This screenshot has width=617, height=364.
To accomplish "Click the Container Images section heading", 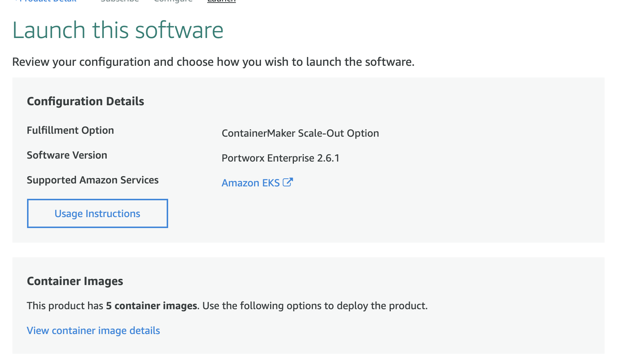I will tap(75, 281).
